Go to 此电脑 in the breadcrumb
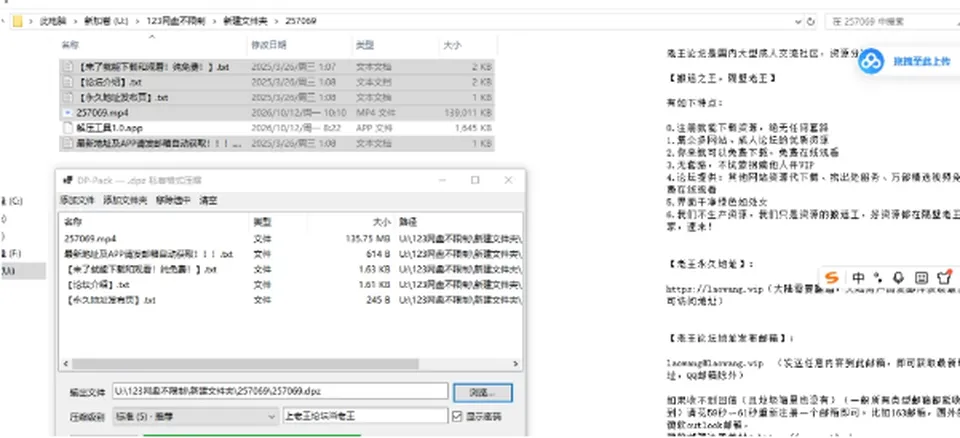960x438 pixels. click(x=51, y=21)
